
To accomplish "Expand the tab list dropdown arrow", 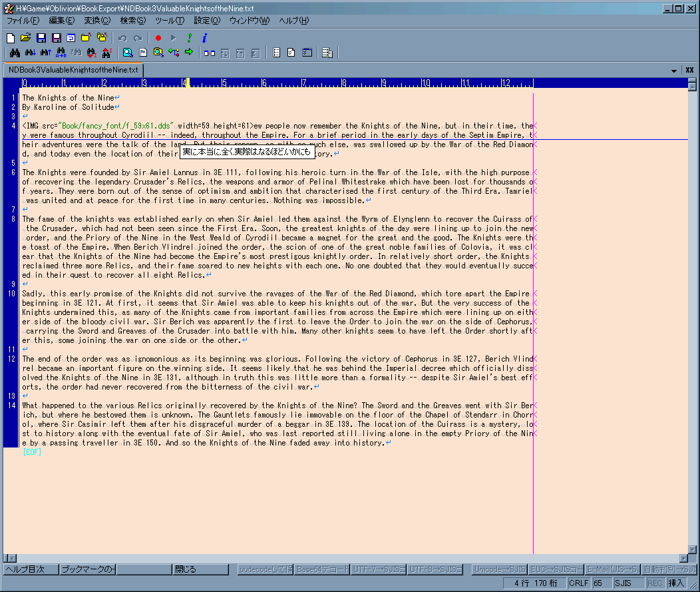I will point(673,71).
